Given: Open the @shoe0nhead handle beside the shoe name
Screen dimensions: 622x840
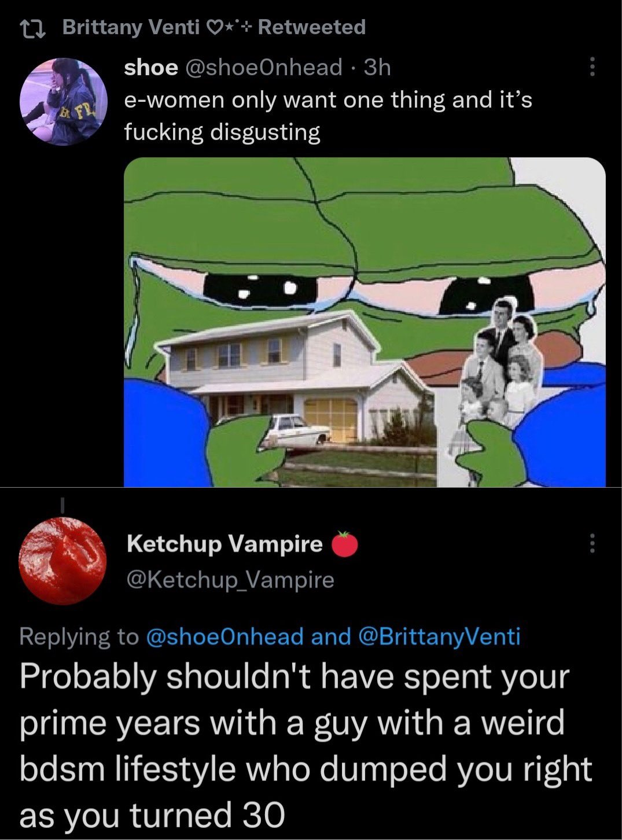Looking at the screenshot, I should [263, 68].
